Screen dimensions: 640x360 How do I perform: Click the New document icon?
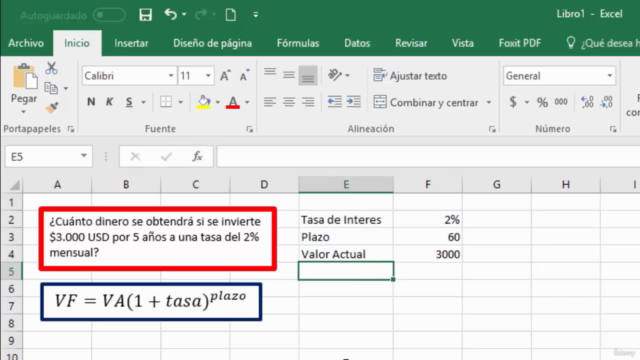coord(231,15)
